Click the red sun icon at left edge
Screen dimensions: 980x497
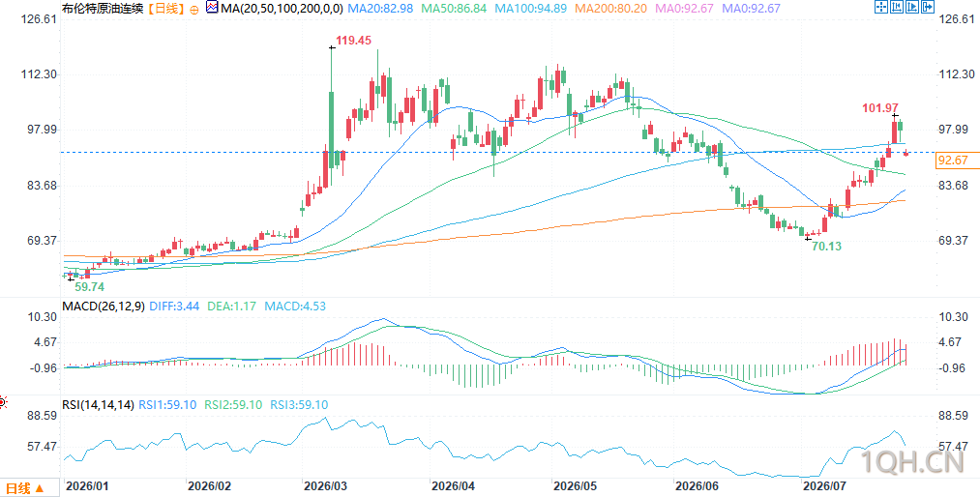(3, 402)
